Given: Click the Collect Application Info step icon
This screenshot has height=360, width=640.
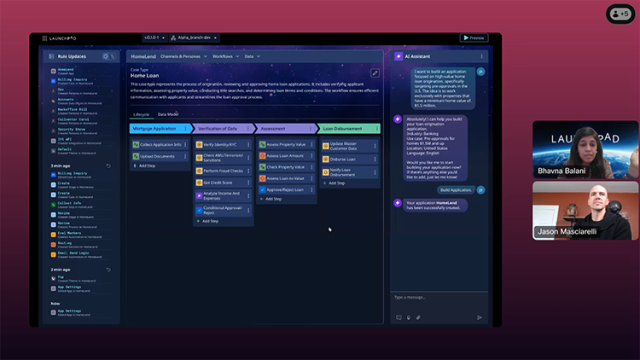Looking at the screenshot, I should pos(136,144).
